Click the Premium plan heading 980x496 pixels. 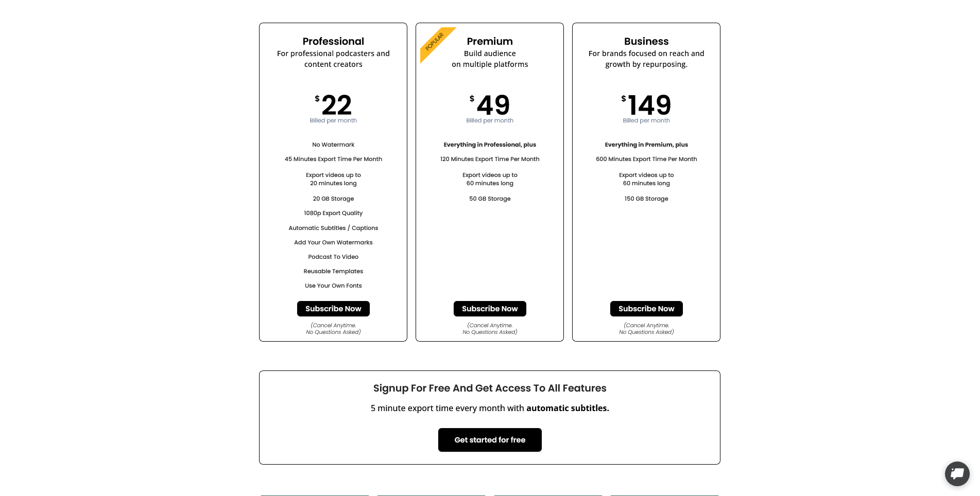[490, 41]
